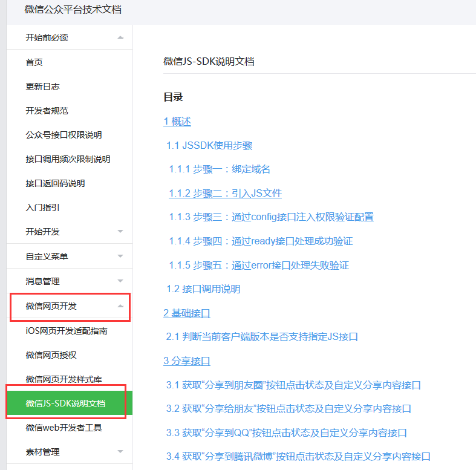Open 接口返回码说明 sidebar entry
Image resolution: width=476 pixels, height=470 pixels.
[x=55, y=183]
